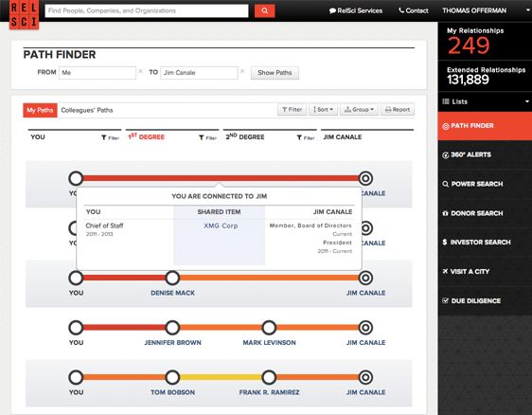The image size is (532, 415).
Task: Open the Frank R. Ramirez name link
Action: (x=269, y=392)
